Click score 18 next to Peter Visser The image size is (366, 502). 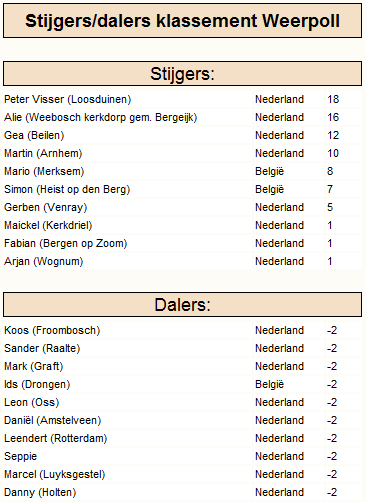[333, 99]
